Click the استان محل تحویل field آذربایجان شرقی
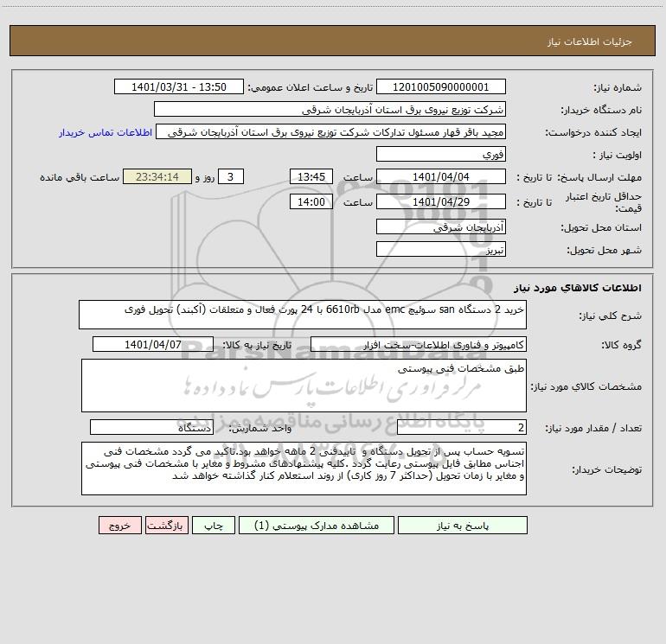This screenshot has height=644, width=666. point(441,226)
